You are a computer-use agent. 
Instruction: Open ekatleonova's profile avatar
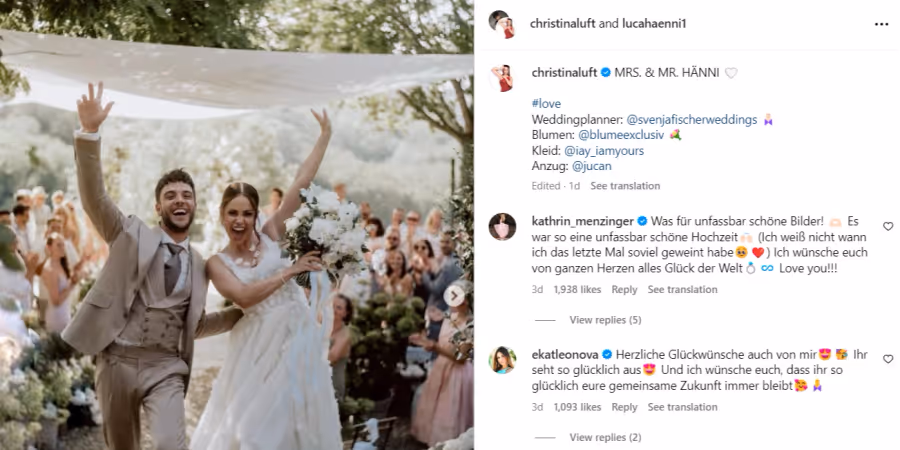502,360
